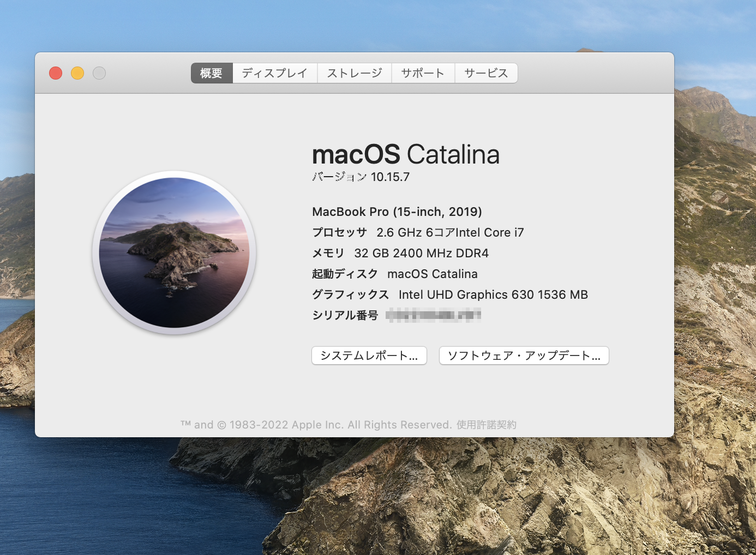Screen dimensions: 756x555
Task: Go to the サポート tab
Action: pyautogui.click(x=423, y=73)
